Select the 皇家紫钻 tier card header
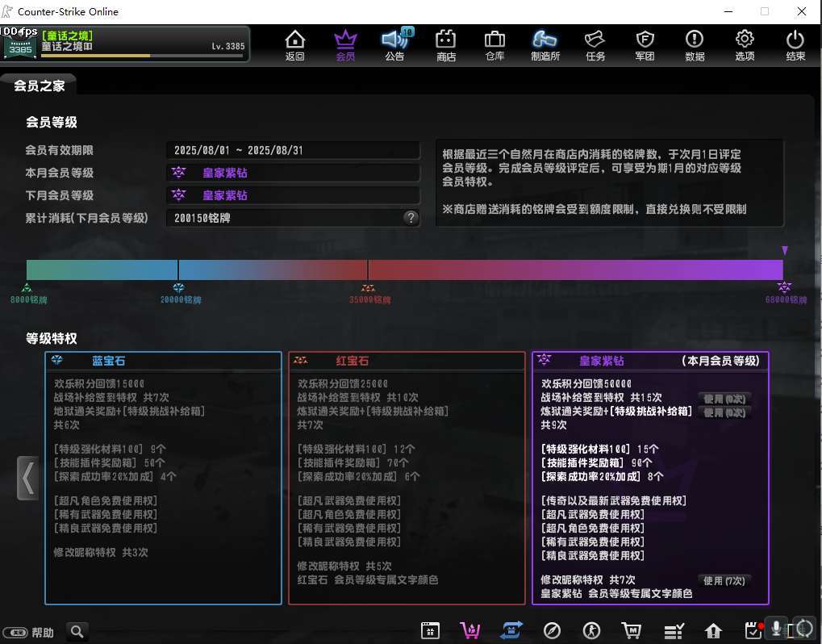 tap(650, 361)
